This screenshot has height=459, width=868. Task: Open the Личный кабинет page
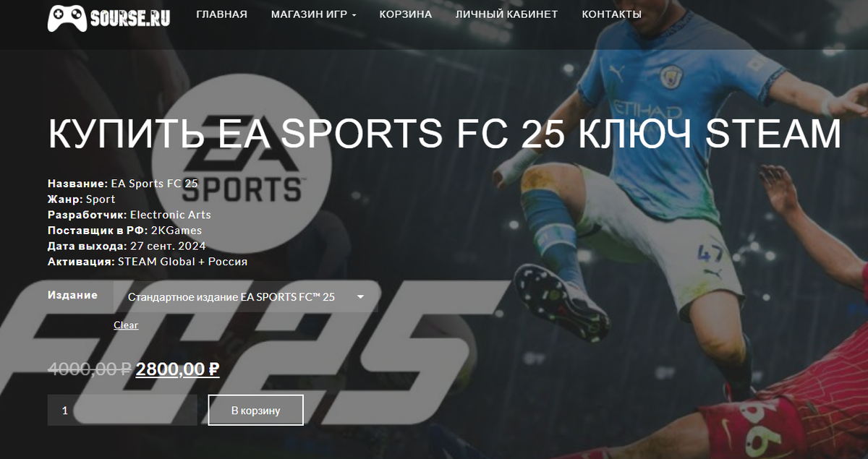pyautogui.click(x=506, y=14)
